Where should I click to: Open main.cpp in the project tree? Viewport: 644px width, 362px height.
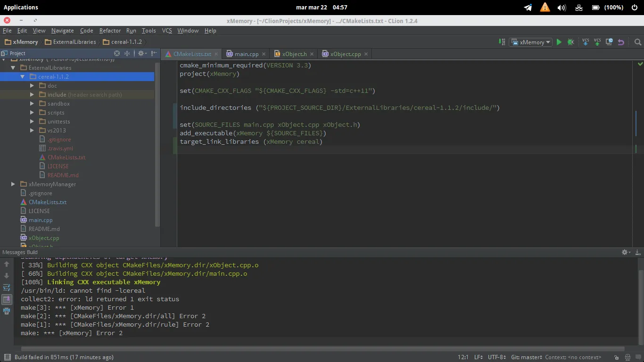tap(41, 220)
